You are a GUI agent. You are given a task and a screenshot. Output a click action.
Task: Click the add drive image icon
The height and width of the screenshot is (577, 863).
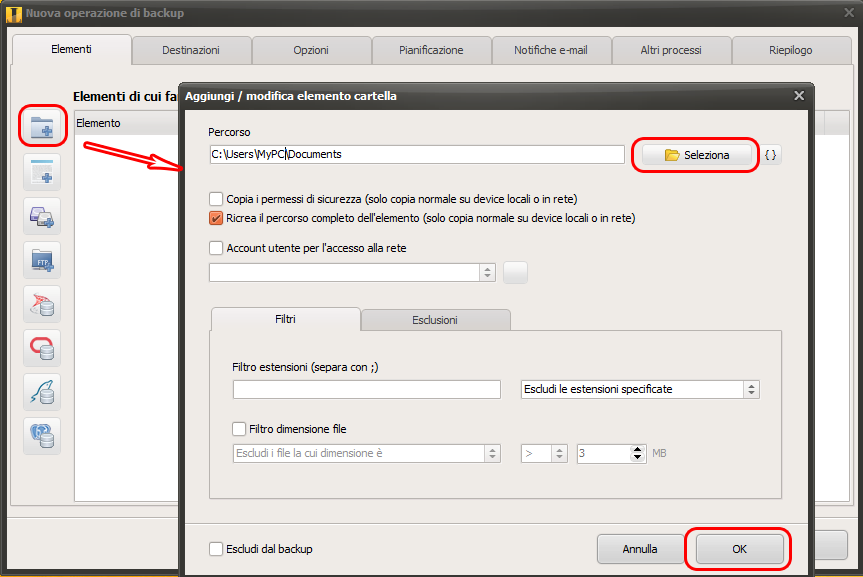pos(42,216)
